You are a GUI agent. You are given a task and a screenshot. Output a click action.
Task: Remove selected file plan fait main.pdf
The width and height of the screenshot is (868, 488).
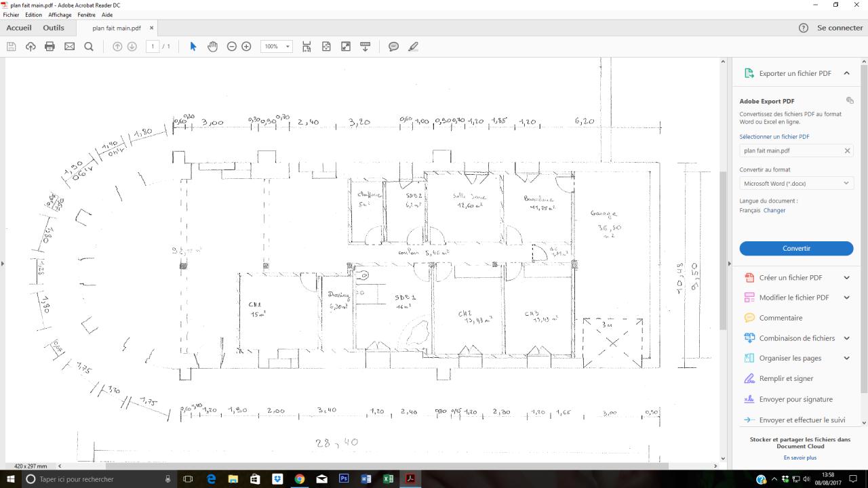pyautogui.click(x=847, y=150)
